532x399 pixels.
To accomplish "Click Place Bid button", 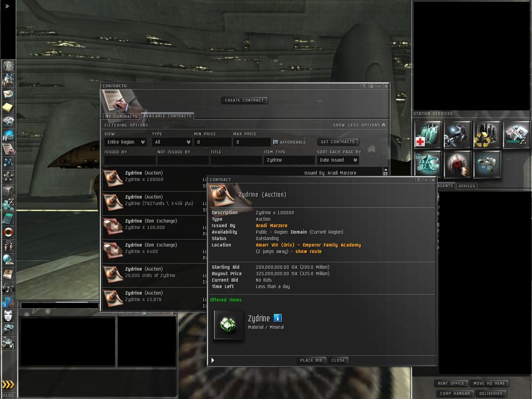I will point(311,360).
